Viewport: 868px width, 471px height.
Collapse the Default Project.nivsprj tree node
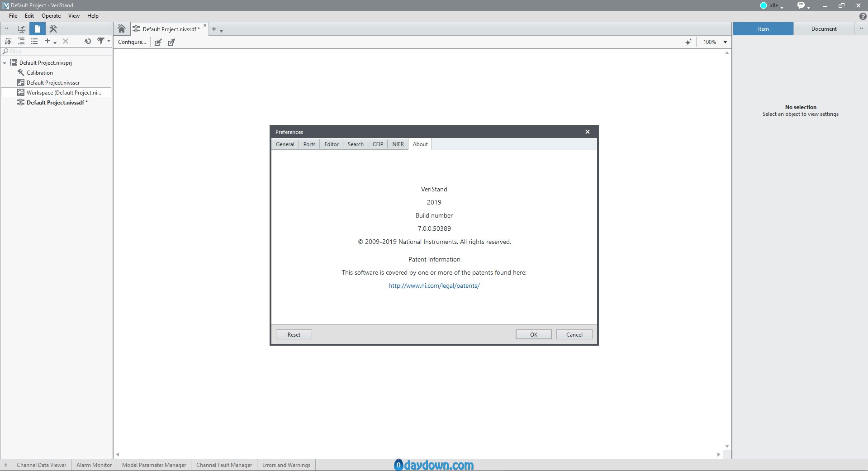(x=5, y=63)
